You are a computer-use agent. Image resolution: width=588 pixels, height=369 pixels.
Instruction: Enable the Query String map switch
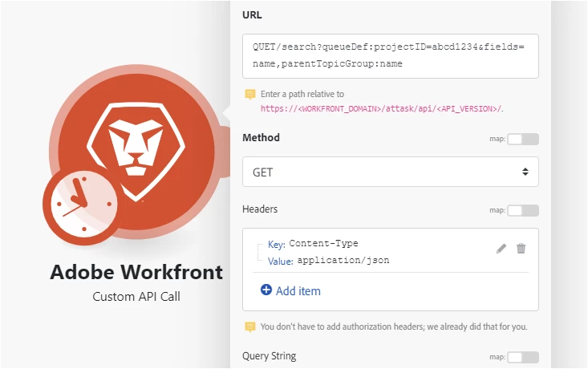tap(523, 357)
